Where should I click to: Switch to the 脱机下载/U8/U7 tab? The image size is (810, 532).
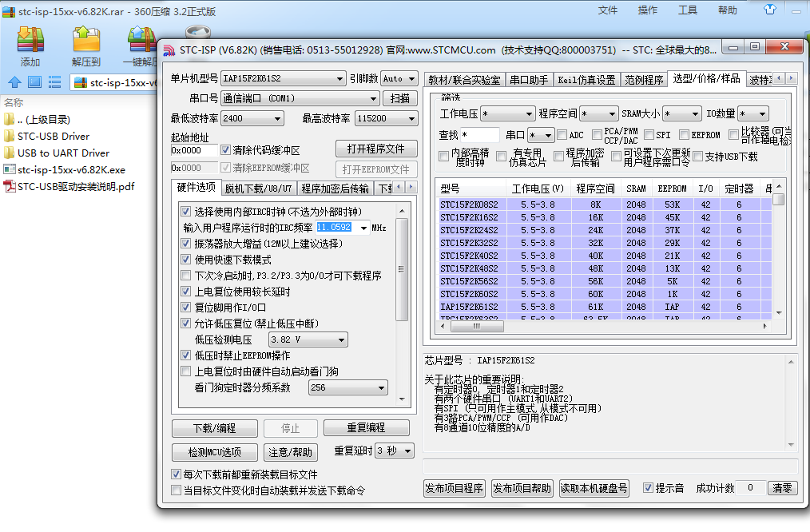pyautogui.click(x=258, y=189)
